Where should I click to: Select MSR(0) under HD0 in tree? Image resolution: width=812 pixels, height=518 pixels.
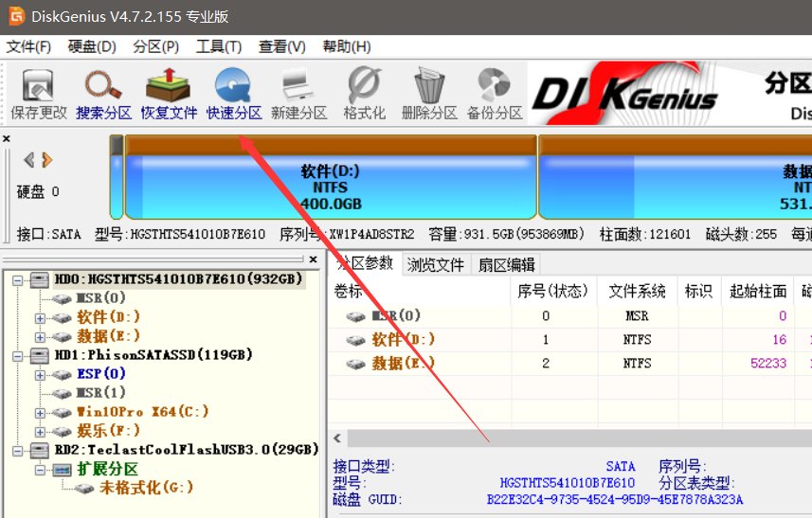[101, 298]
